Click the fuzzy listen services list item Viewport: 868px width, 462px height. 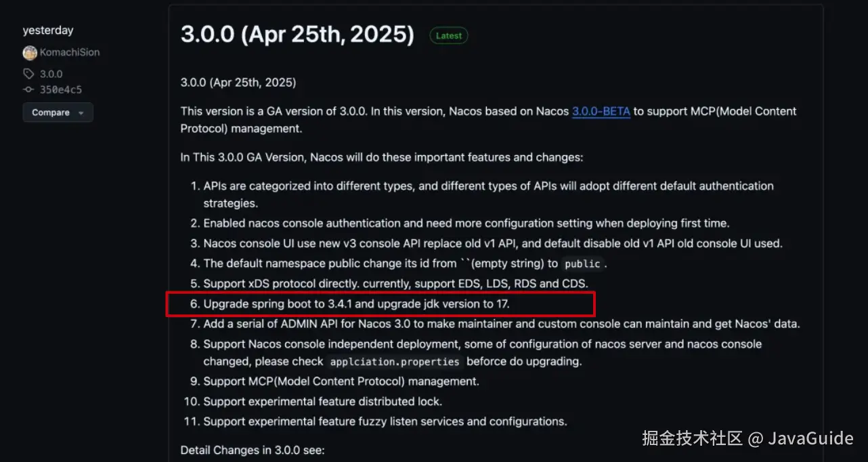(x=385, y=421)
